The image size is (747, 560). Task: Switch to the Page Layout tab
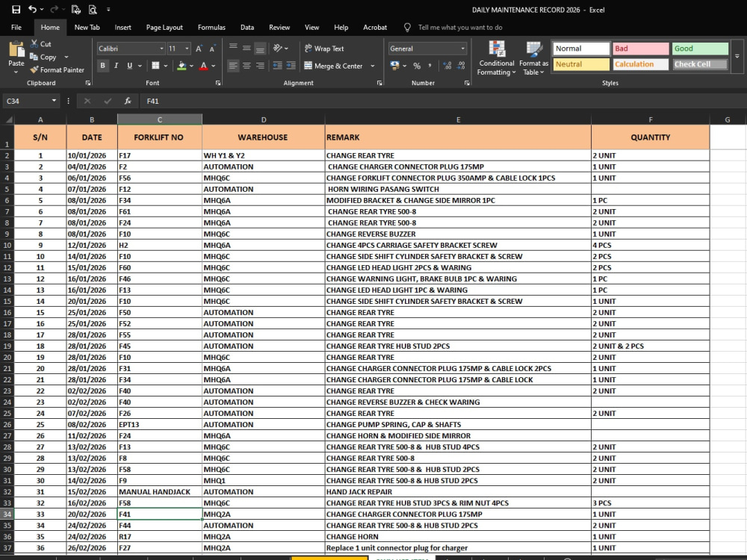pos(164,28)
